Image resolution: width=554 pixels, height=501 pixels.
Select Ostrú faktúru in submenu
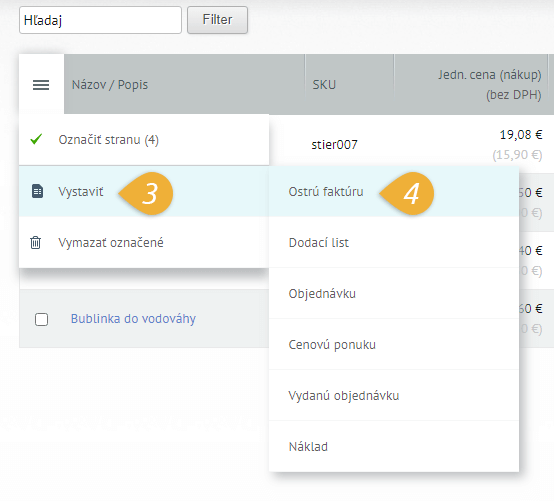(394, 191)
